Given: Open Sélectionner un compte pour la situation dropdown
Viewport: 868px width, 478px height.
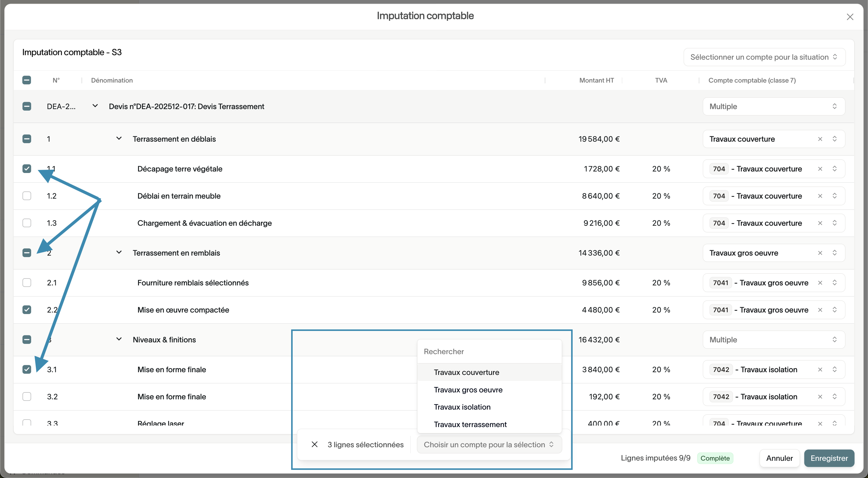Looking at the screenshot, I should tap(764, 57).
